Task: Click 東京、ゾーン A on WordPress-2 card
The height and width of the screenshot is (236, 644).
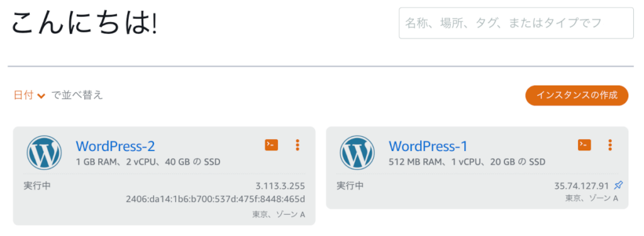Action: [x=279, y=215]
